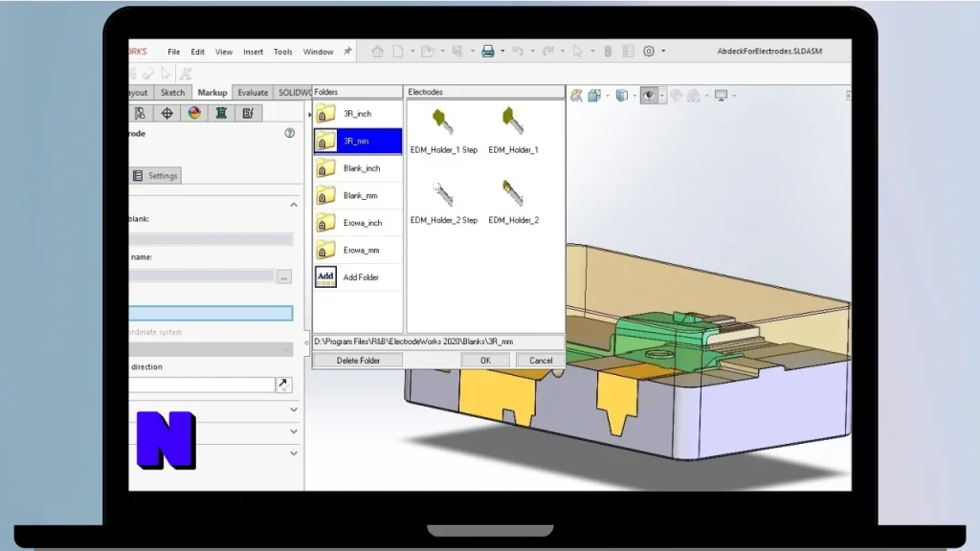Screen dimensions: 980x551
Task: Click the Home icon in the top toolbar
Action: (377, 52)
